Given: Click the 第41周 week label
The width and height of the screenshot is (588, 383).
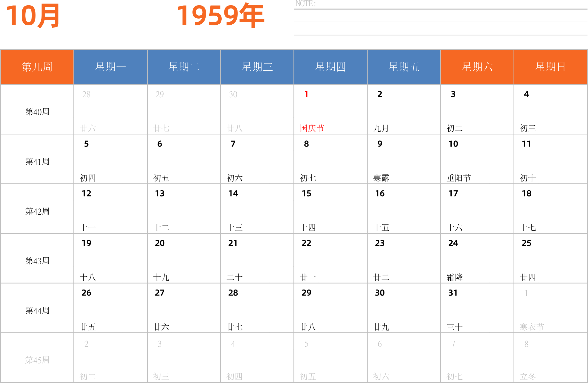Looking at the screenshot, I should (x=37, y=162).
